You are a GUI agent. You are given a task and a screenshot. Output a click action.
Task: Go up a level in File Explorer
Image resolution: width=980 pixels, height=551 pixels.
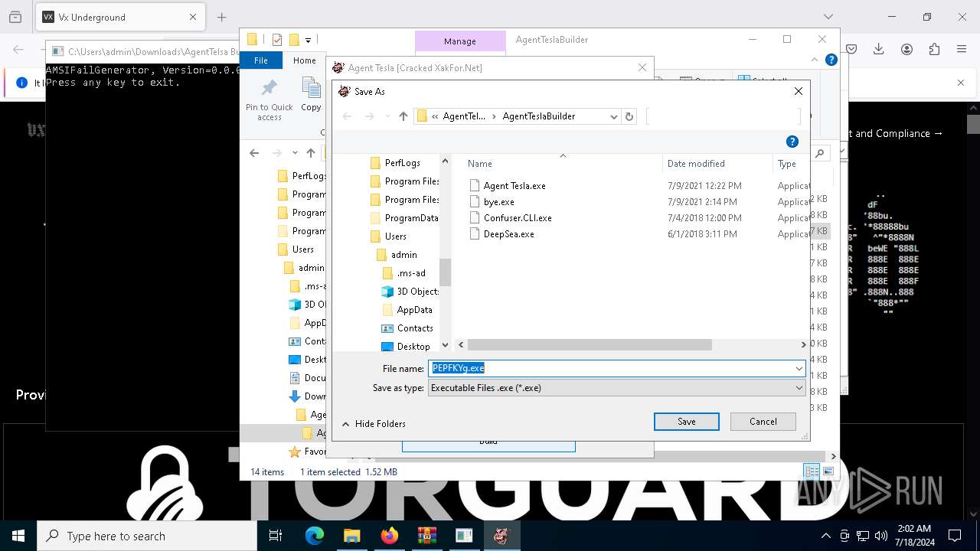[x=311, y=153]
